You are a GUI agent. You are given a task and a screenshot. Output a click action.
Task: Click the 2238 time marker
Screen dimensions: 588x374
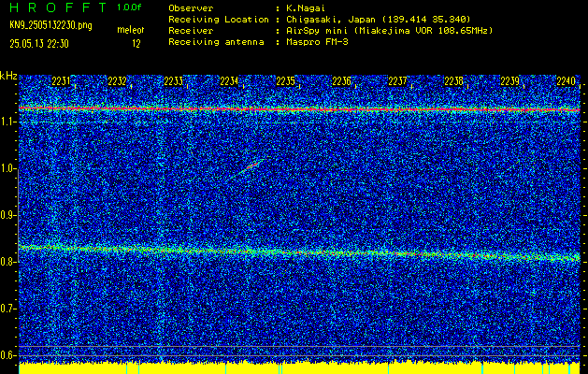(453, 81)
